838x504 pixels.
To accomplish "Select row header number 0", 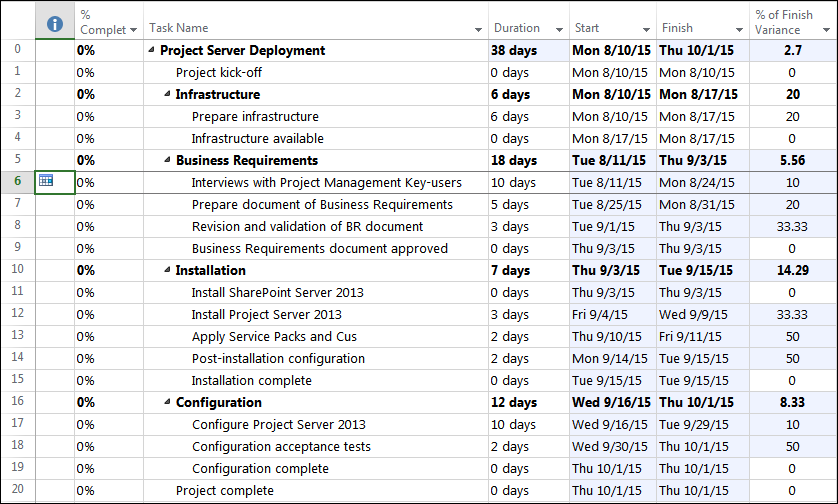I will [x=18, y=50].
